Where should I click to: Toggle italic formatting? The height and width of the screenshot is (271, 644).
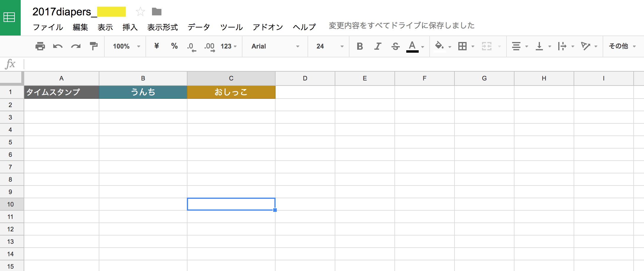pyautogui.click(x=378, y=46)
